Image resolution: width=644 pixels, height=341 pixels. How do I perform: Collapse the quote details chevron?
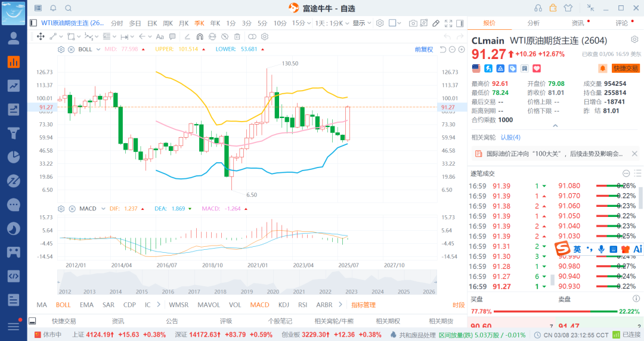pyautogui.click(x=555, y=126)
